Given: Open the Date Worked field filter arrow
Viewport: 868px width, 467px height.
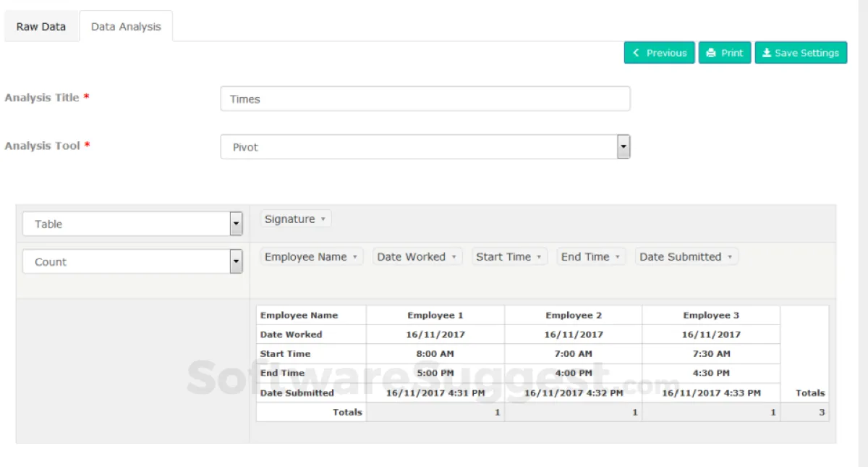Looking at the screenshot, I should click(x=454, y=257).
